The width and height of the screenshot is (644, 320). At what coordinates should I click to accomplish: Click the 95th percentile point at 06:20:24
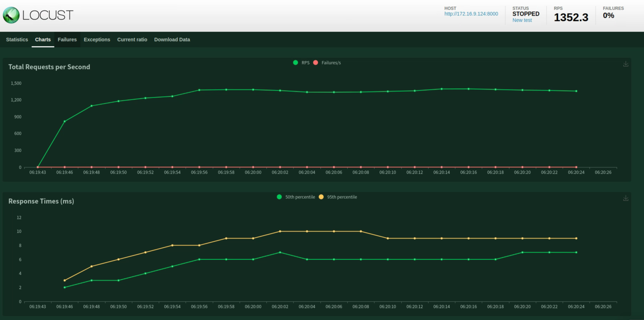pyautogui.click(x=576, y=239)
